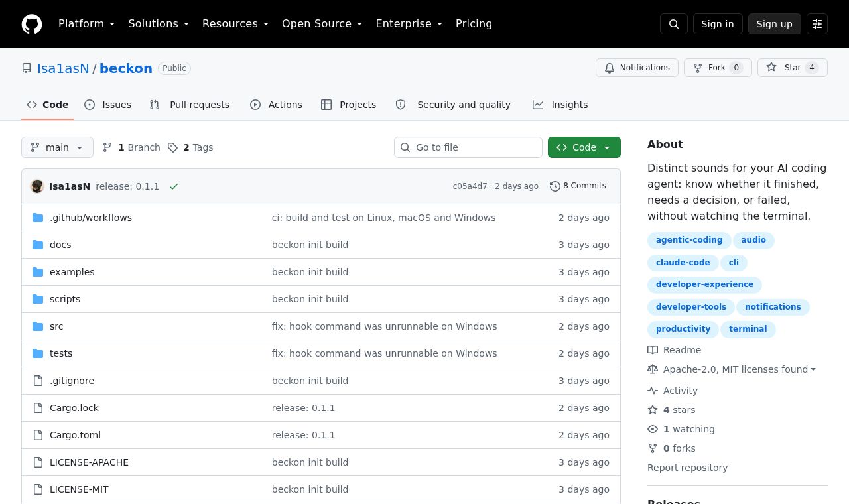Viewport: 849px width, 504px height.
Task: Click the src folder icon
Action: click(x=38, y=326)
